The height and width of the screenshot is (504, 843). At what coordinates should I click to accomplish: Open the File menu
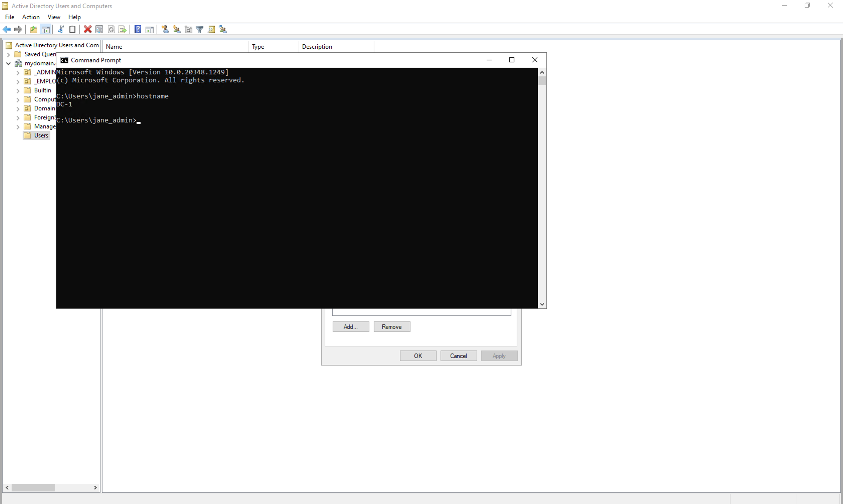[x=10, y=17]
